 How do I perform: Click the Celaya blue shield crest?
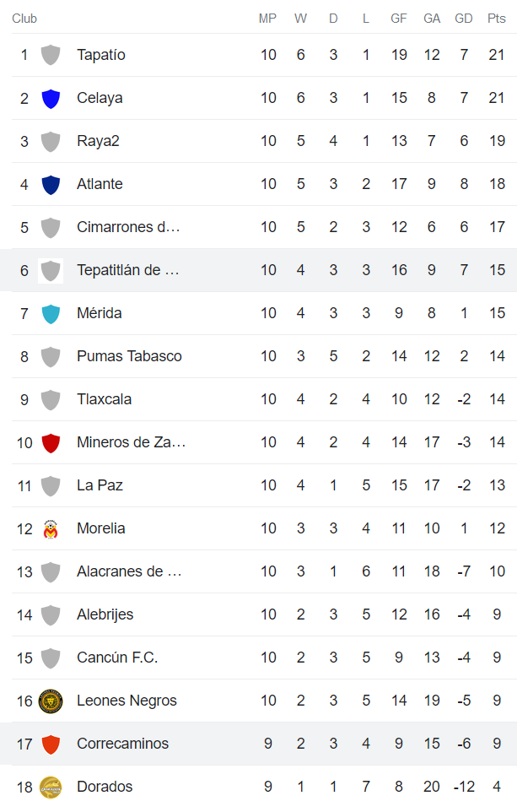pos(51,98)
